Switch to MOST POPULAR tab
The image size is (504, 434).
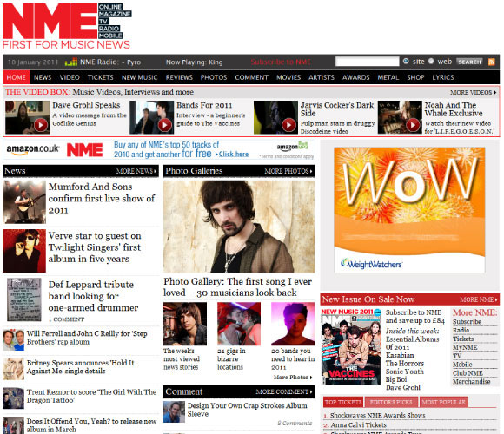pyautogui.click(x=443, y=402)
